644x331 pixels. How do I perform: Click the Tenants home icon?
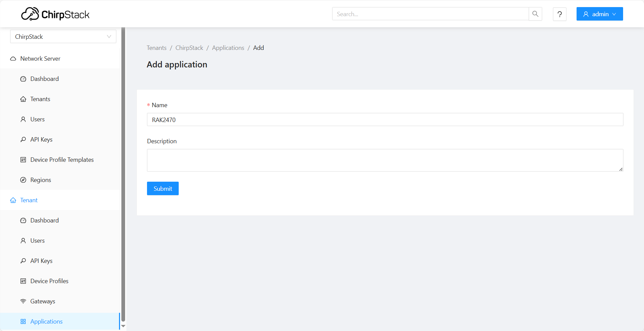23,99
